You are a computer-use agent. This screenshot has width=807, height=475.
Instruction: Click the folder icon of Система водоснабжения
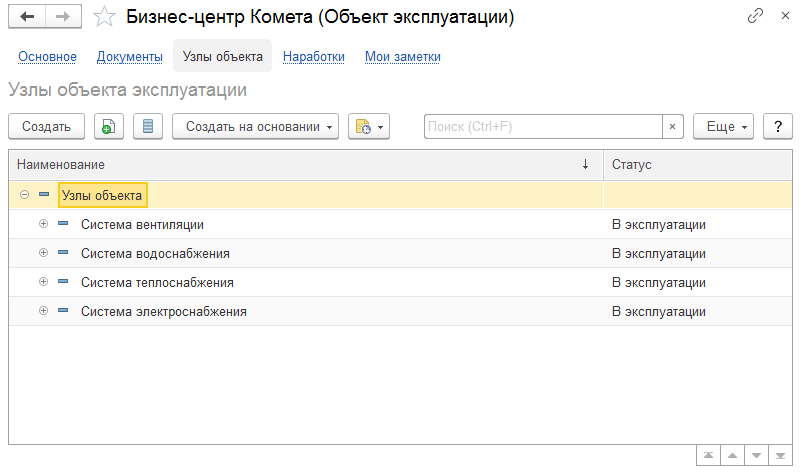point(63,252)
